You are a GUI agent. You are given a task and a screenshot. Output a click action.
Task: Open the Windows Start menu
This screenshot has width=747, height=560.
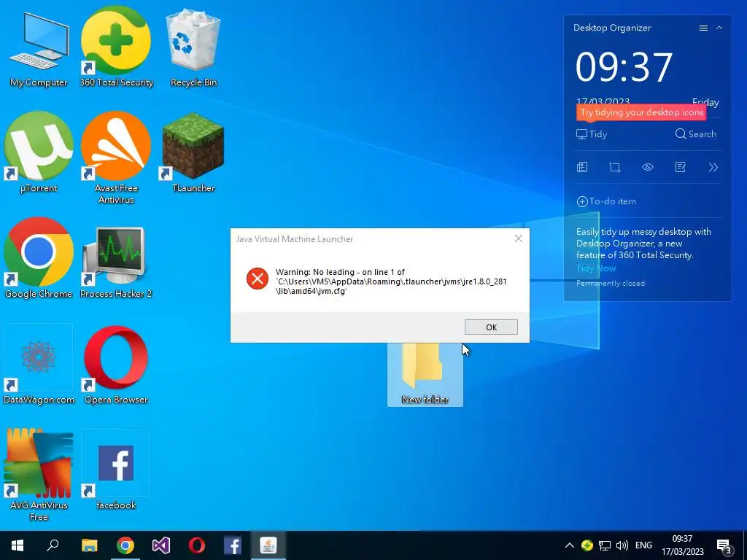(x=18, y=545)
